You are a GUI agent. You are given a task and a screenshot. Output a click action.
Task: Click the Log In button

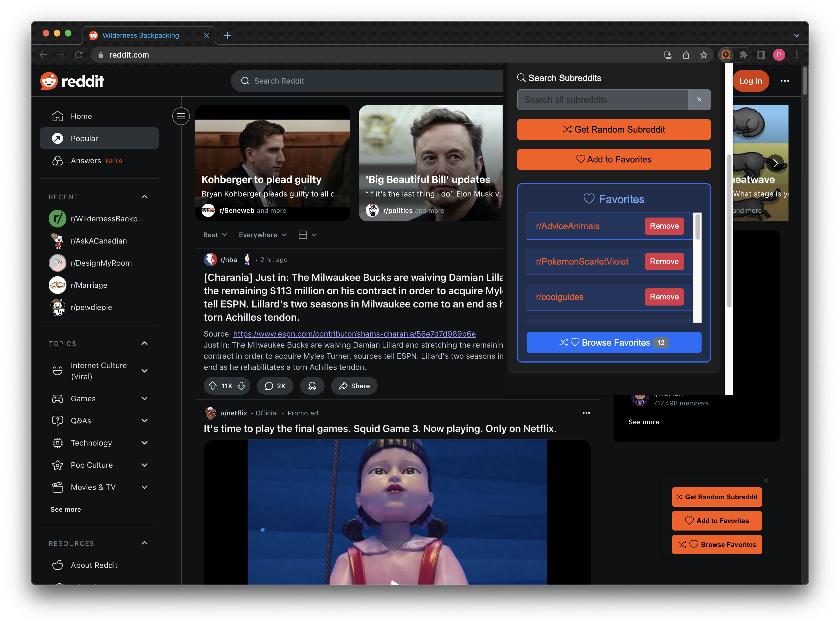751,81
